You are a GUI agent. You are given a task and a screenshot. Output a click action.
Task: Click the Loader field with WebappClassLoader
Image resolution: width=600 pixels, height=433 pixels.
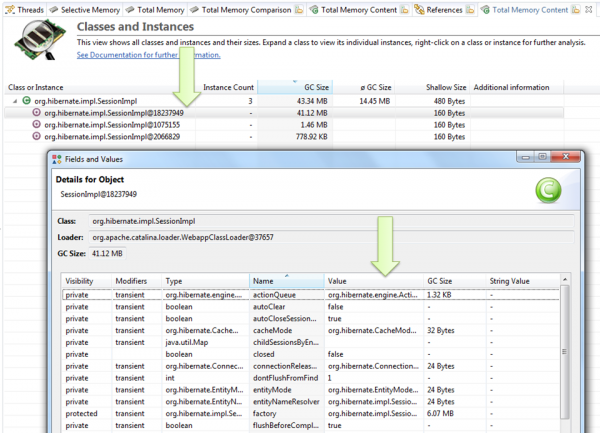331,237
